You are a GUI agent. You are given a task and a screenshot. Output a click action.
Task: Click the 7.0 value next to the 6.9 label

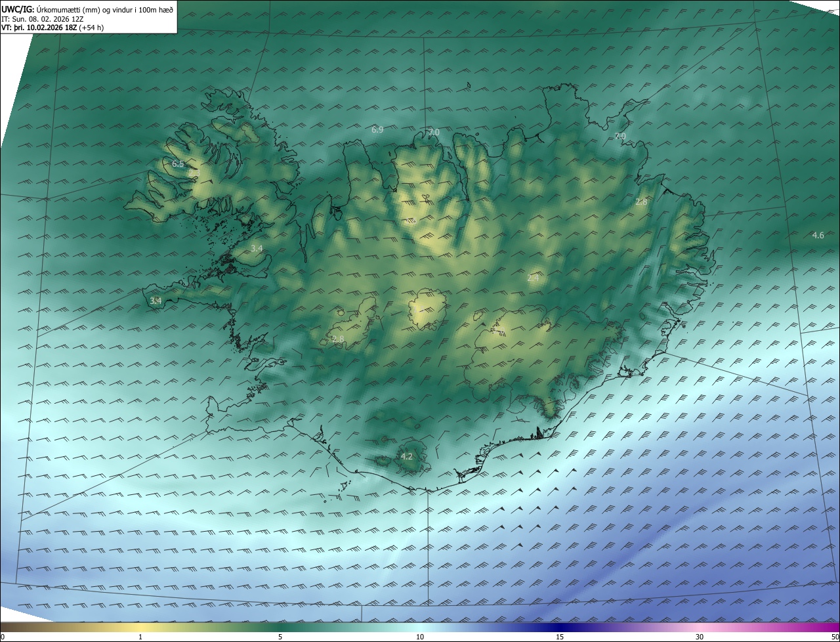point(434,133)
